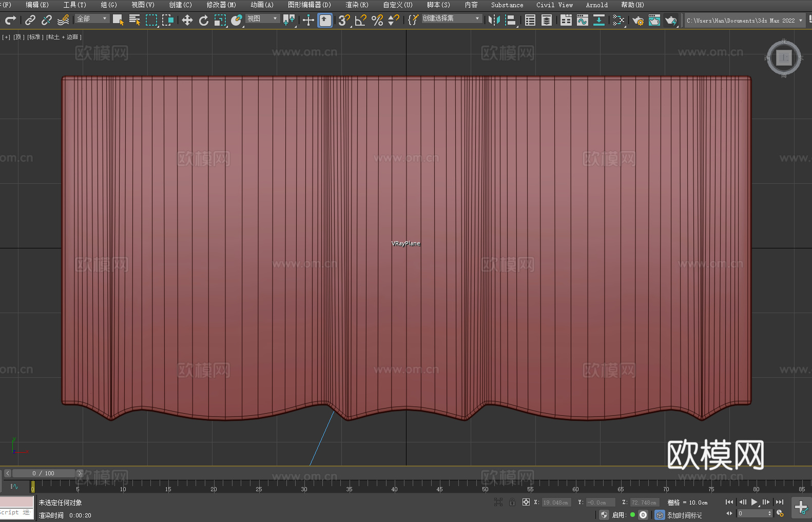
Task: Toggle Angle Snap icon
Action: pos(361,20)
